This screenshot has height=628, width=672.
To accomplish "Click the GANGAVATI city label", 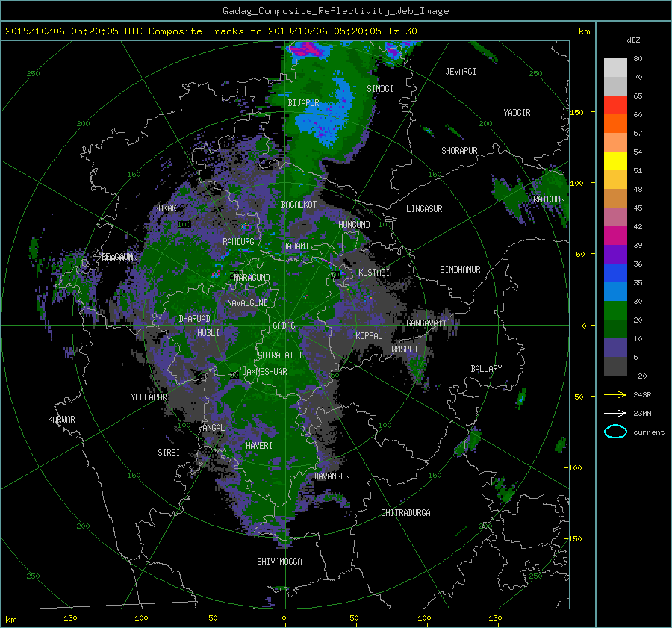I will tap(426, 323).
